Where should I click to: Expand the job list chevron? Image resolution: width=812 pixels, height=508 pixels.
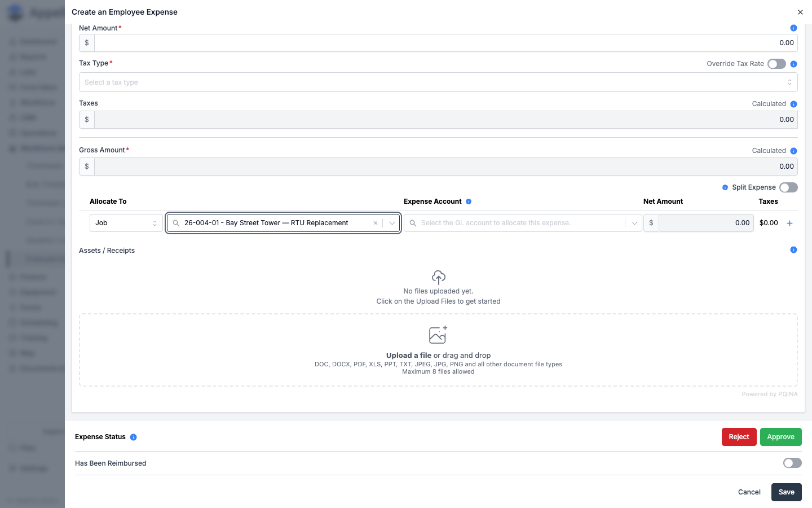[x=392, y=223]
